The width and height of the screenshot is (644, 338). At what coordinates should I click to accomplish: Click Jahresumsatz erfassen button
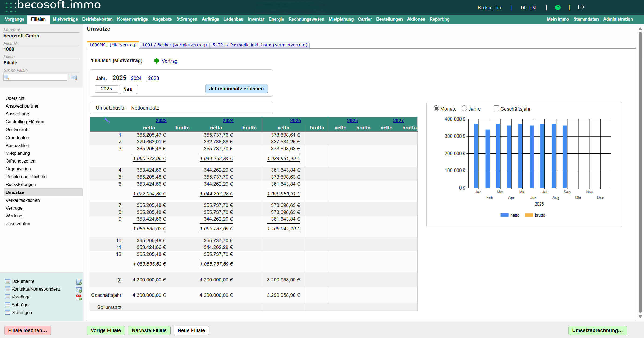236,89
